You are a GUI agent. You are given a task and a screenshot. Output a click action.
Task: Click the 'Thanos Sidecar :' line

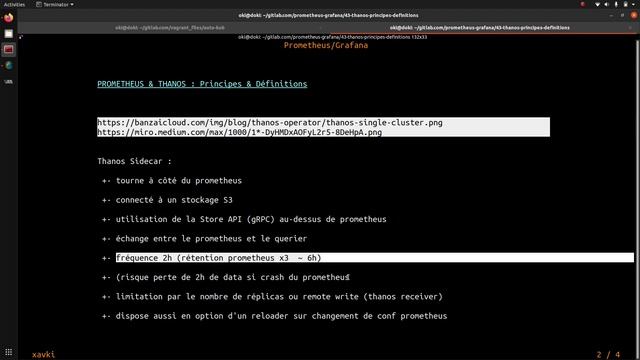[x=134, y=161]
